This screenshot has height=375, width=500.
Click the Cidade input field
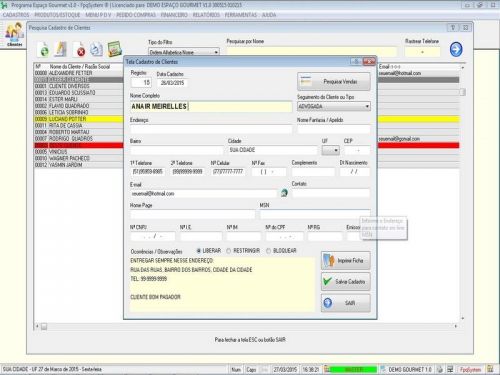click(x=273, y=150)
